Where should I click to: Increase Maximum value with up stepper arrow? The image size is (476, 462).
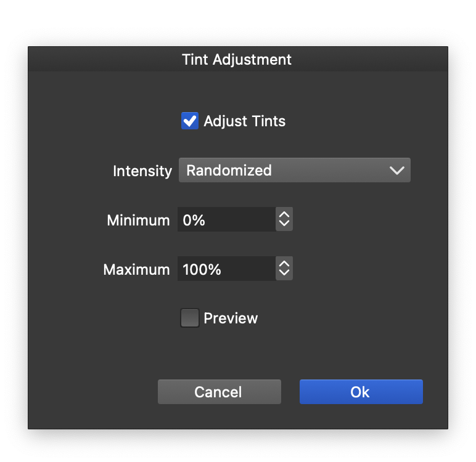pyautogui.click(x=284, y=264)
